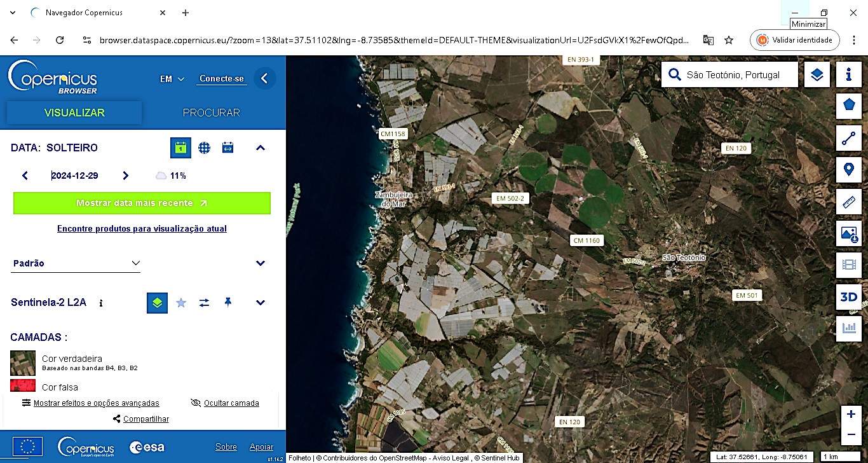This screenshot has width=868, height=463.
Task: Go to the next date
Action: click(x=125, y=176)
